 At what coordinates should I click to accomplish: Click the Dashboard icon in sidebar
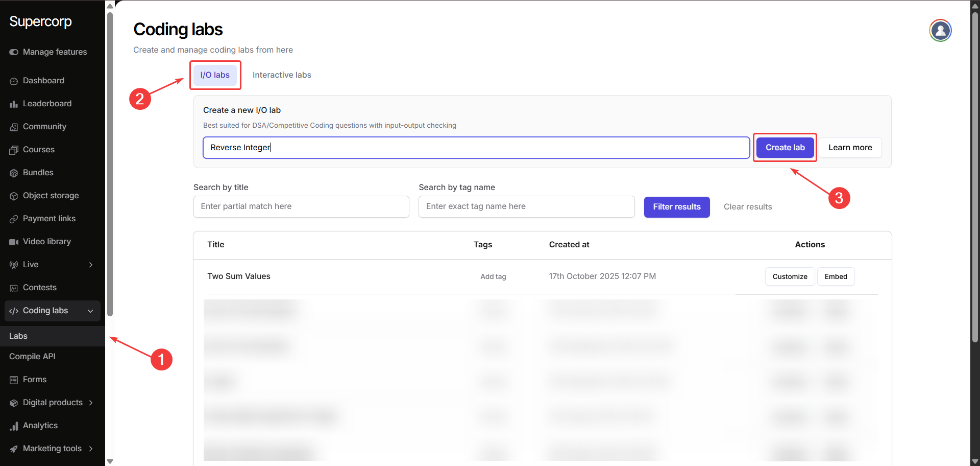point(14,81)
